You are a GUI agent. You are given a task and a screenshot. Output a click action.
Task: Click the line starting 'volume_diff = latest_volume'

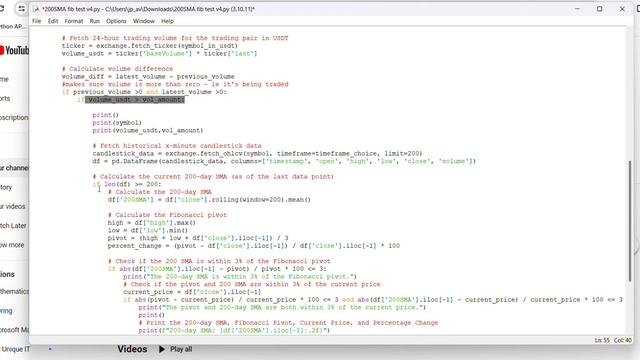(x=148, y=77)
